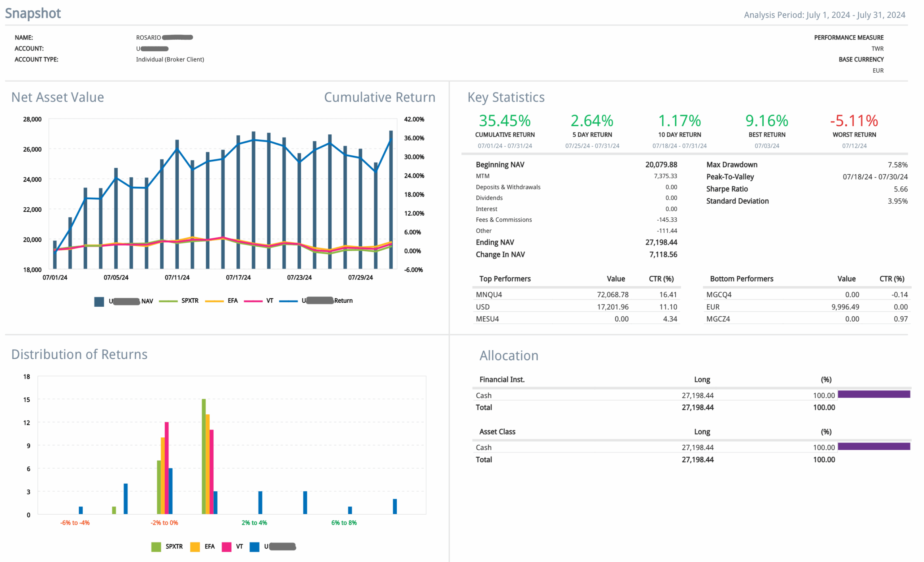Screen dimensions: 924x562
Task: Select the MGCQ4 bottom performer row
Action: click(x=719, y=294)
